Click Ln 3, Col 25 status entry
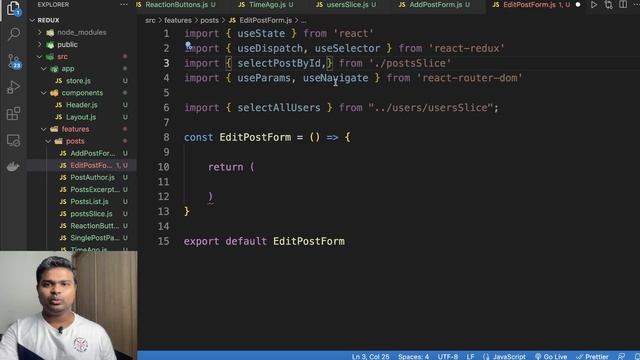 (370, 356)
